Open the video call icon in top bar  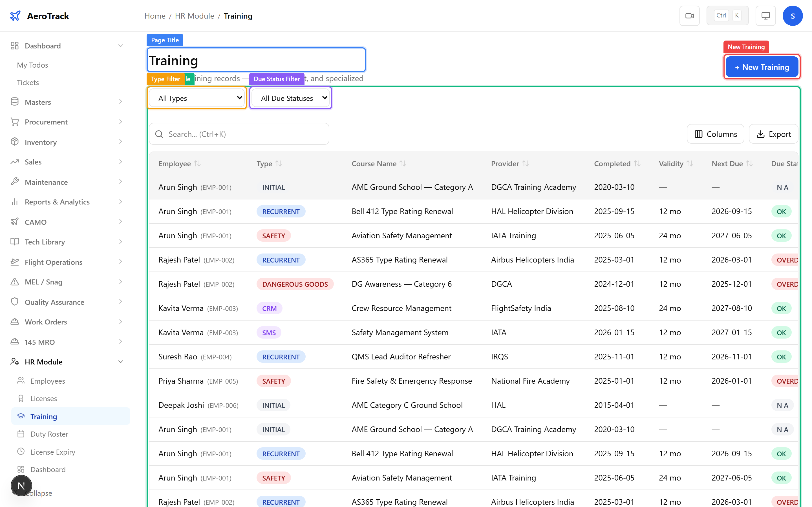coord(690,15)
